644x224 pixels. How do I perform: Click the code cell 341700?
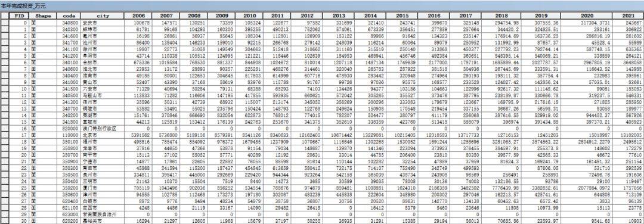69,42
